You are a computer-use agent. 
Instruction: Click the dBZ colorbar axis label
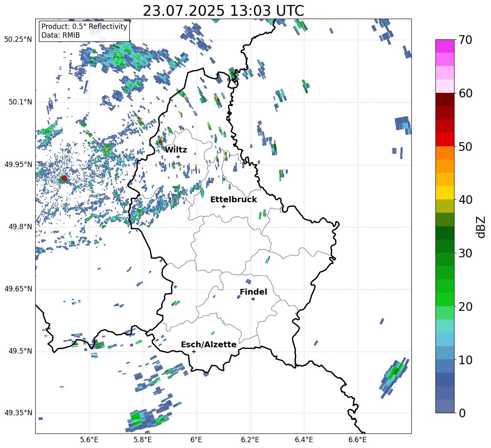click(481, 227)
